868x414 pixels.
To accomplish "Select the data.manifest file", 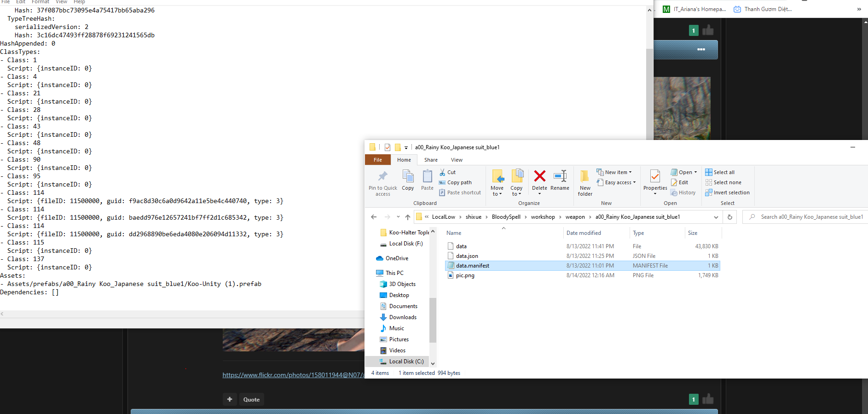I will pos(582,266).
